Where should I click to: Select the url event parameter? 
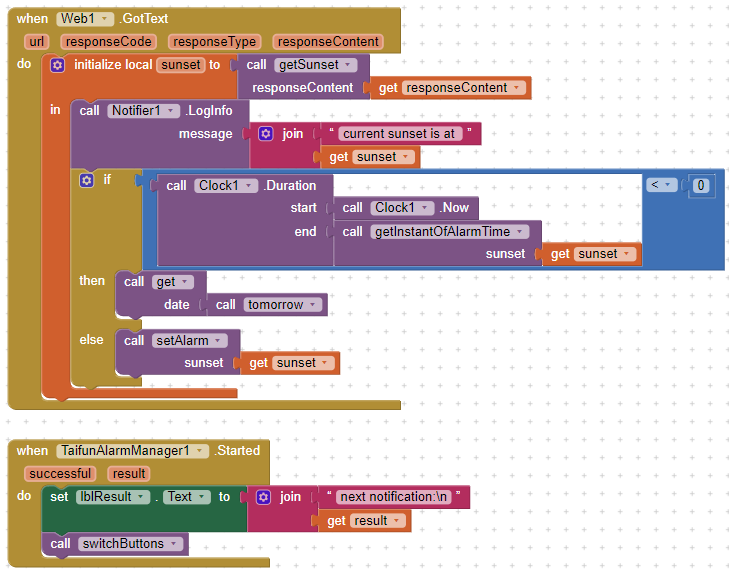coord(37,42)
